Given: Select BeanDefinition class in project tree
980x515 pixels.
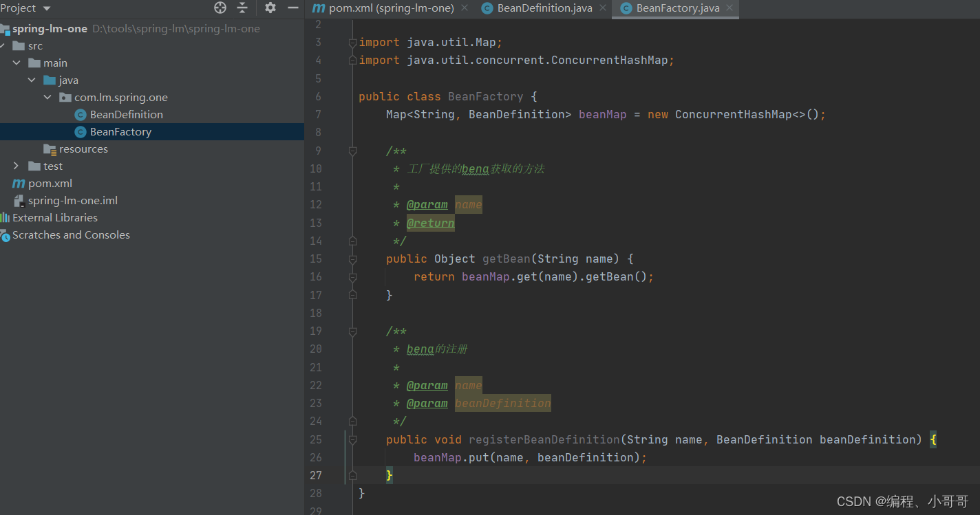Looking at the screenshot, I should click(127, 114).
